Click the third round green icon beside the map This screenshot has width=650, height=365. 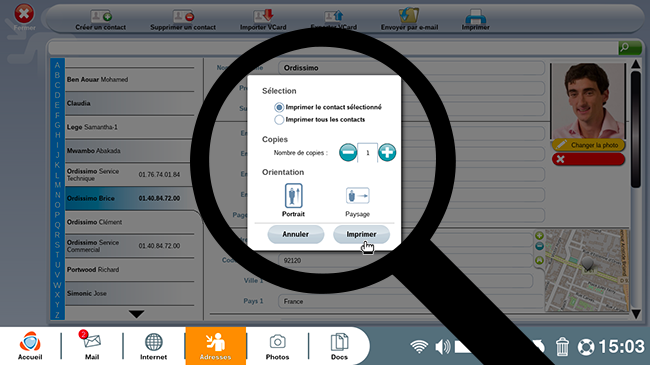(x=539, y=260)
